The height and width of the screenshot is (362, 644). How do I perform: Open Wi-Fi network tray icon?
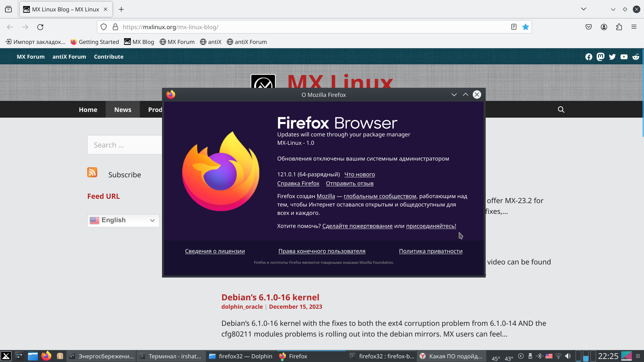558,356
